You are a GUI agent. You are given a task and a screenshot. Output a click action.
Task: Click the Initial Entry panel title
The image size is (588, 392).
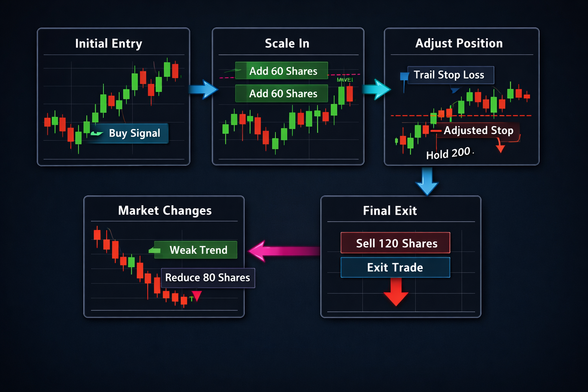109,44
